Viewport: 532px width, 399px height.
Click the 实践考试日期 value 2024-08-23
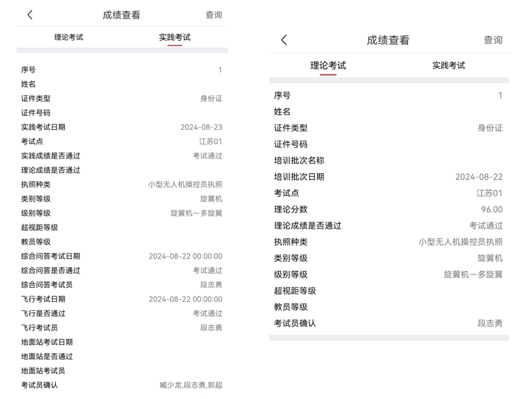coord(201,127)
